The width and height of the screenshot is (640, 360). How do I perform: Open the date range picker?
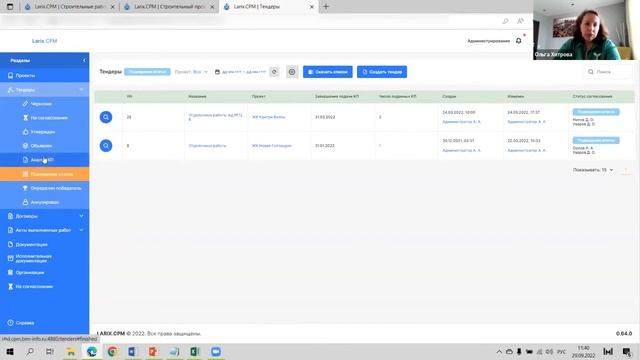(x=240, y=72)
